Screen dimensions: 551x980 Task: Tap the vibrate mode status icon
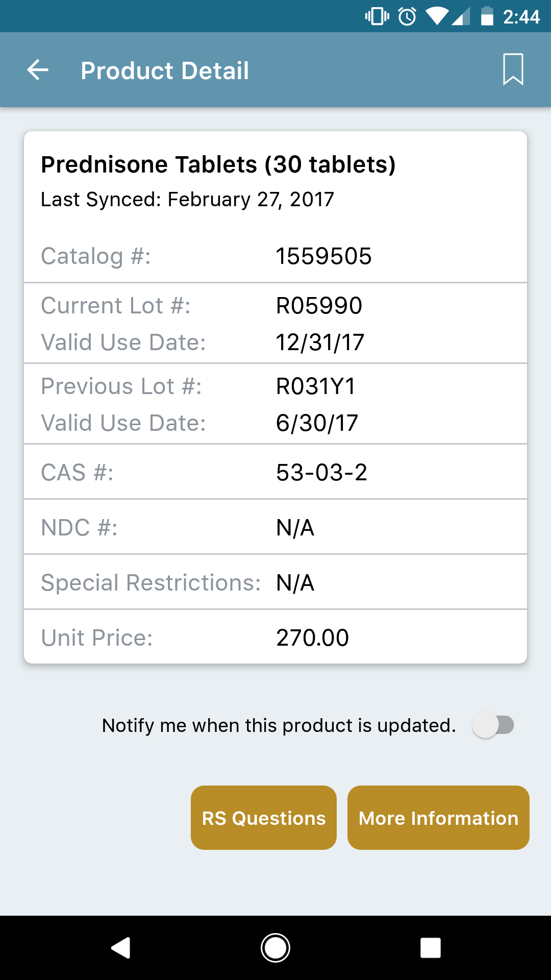click(377, 17)
